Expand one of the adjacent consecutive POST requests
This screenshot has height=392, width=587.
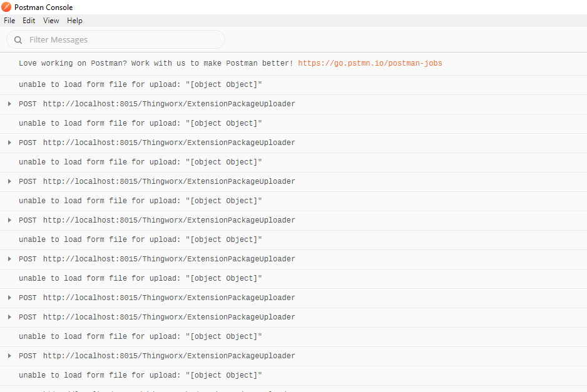pos(9,317)
